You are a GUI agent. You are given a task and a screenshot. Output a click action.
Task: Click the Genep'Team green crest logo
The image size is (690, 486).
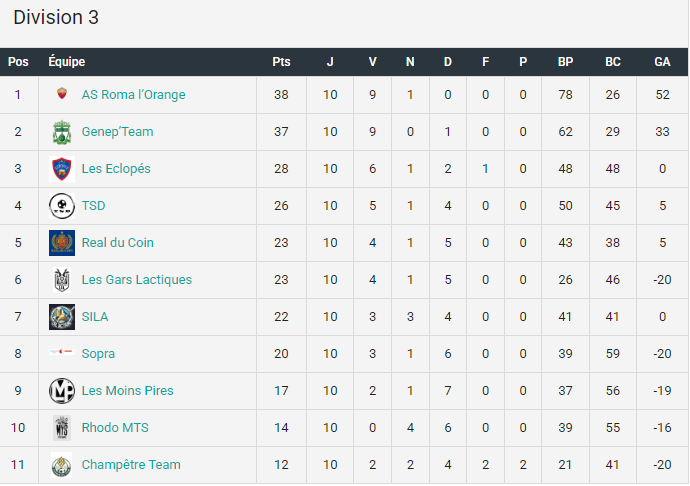click(62, 132)
